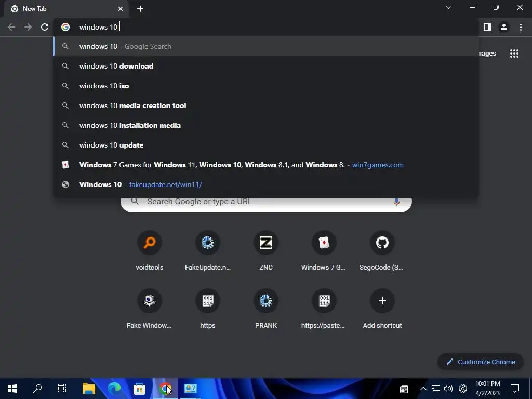Choose 'windows 10 - Google Search' suggestion
Viewport: 532px width, 399px height.
(x=266, y=46)
